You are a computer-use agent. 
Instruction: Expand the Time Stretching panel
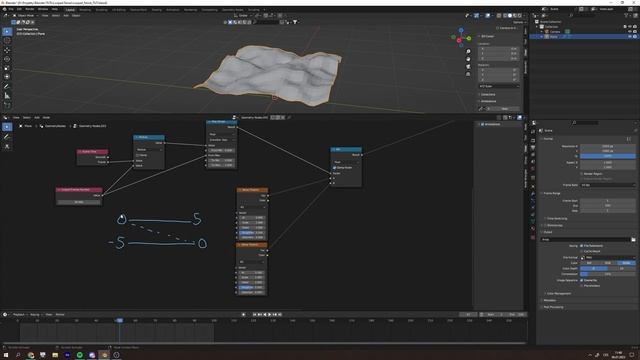point(557,219)
